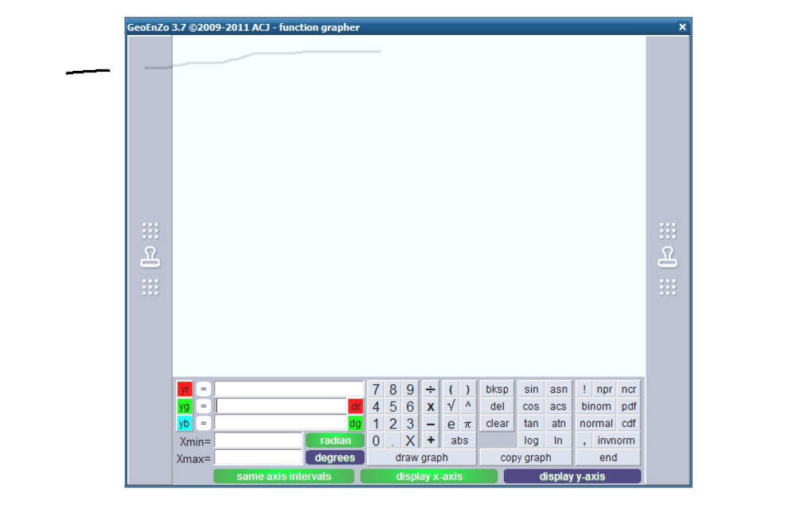Image resolution: width=812 pixels, height=509 pixels.
Task: Click the right sidebar stamp icon
Action: [667, 258]
